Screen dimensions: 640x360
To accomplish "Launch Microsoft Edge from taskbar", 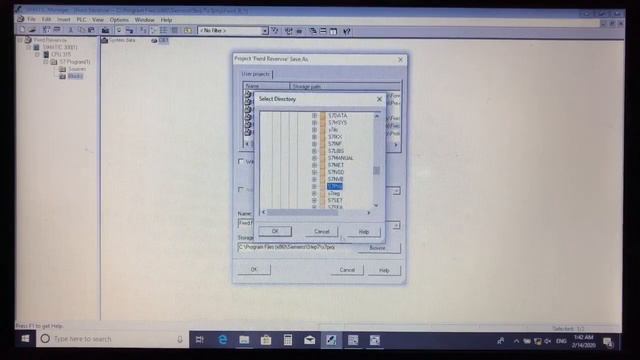I will click(222, 340).
